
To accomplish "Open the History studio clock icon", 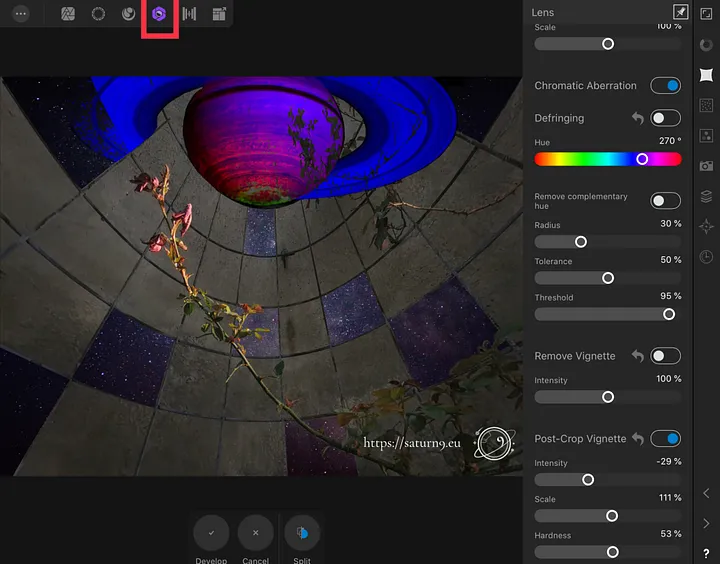I will point(706,257).
